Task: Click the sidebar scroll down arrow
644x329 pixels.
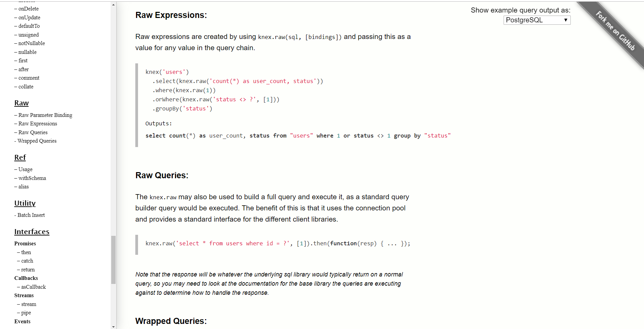Action: (113, 327)
